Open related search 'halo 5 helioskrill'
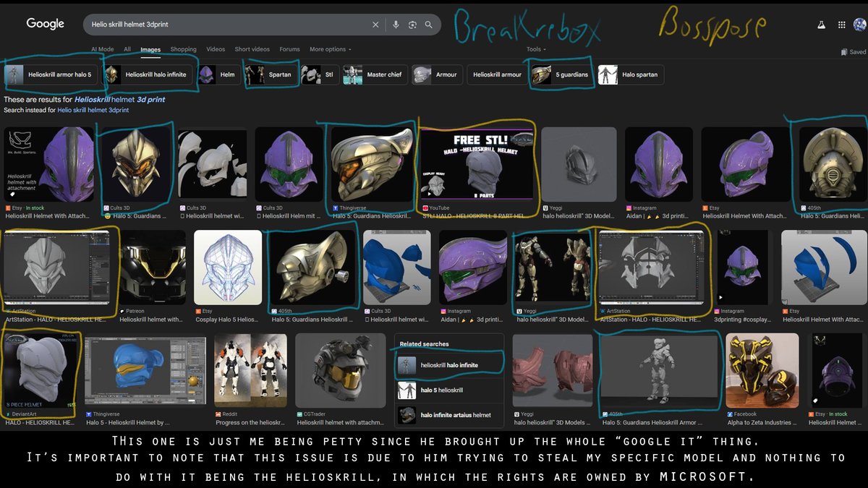The height and width of the screenshot is (488, 868). pos(449,390)
